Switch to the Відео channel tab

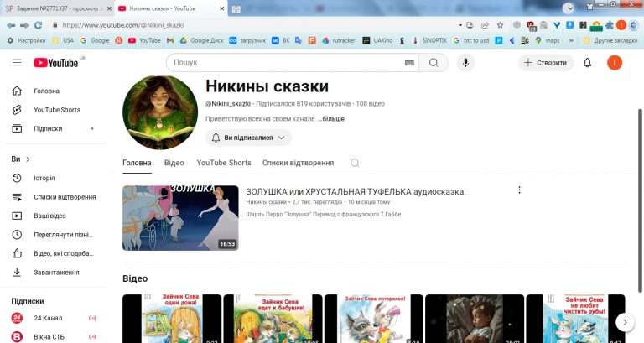pos(174,163)
